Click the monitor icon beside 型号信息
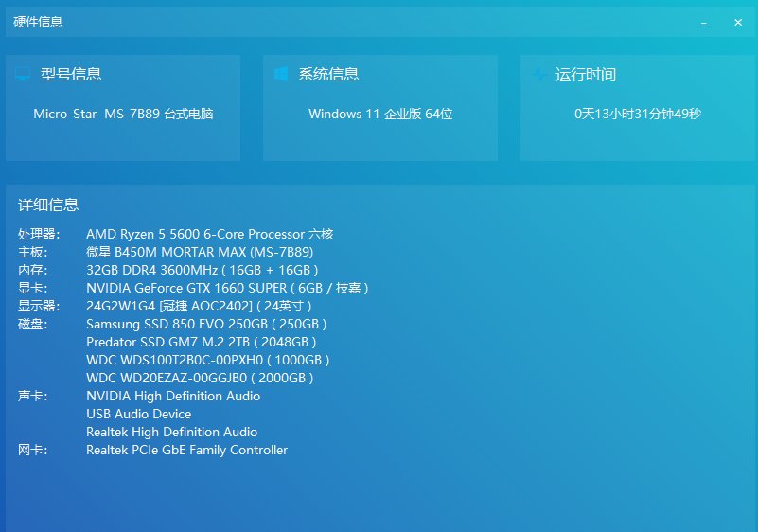This screenshot has width=758, height=532. click(24, 74)
